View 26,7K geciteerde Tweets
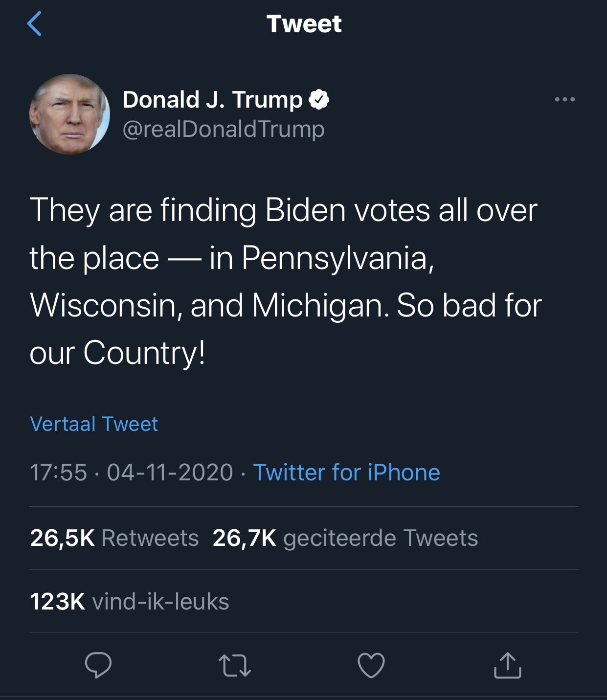 [x=345, y=538]
